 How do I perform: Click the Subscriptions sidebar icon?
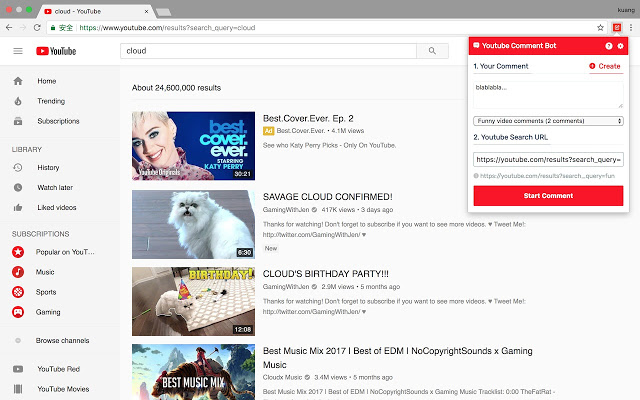[18, 121]
